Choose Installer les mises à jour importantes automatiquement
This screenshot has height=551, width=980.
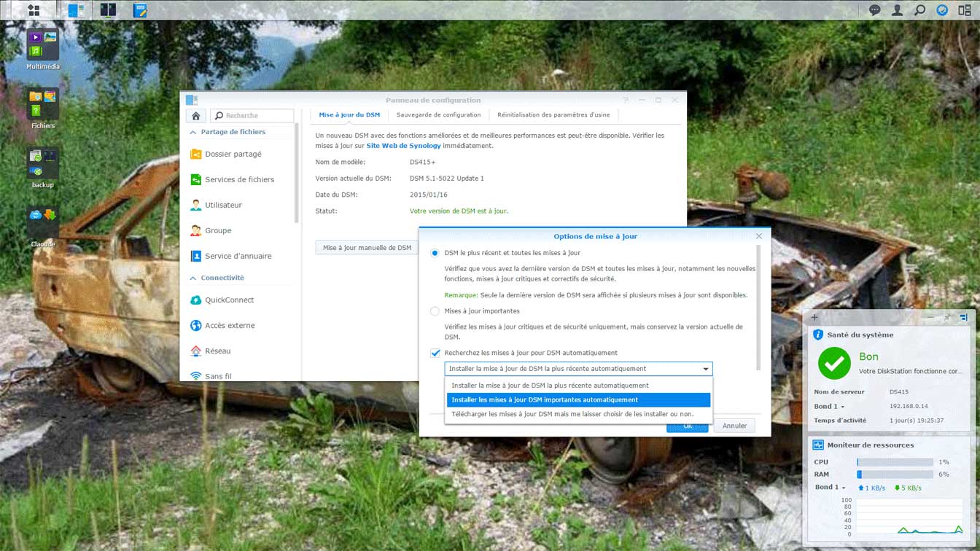(578, 400)
